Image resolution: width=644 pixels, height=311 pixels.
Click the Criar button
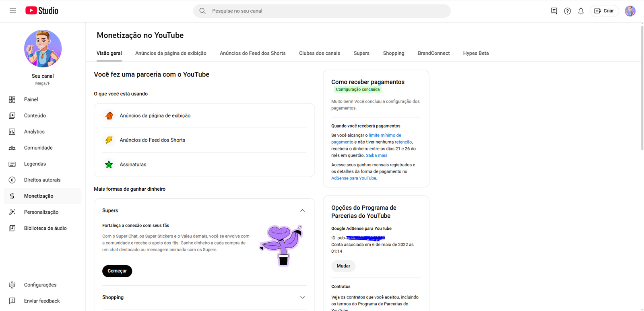point(604,11)
